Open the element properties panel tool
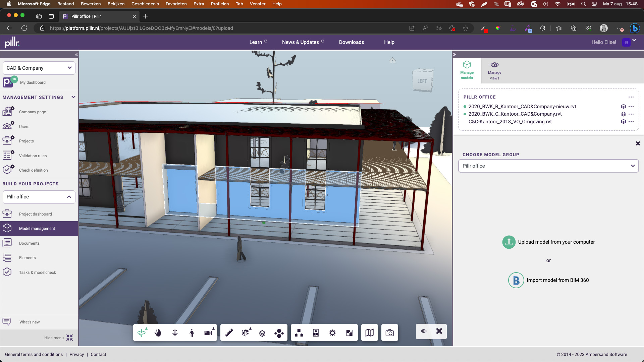The height and width of the screenshot is (362, 644). (316, 333)
